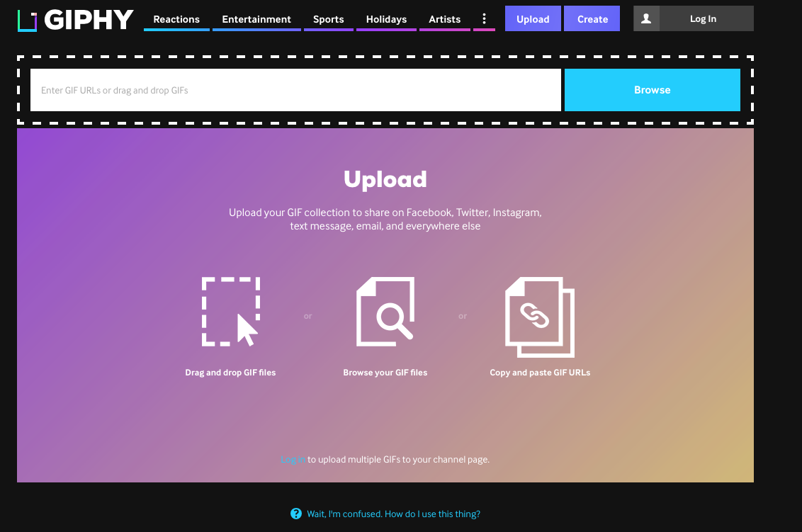802x532 pixels.
Task: Click the user profile silhouette icon
Action: pyautogui.click(x=646, y=19)
